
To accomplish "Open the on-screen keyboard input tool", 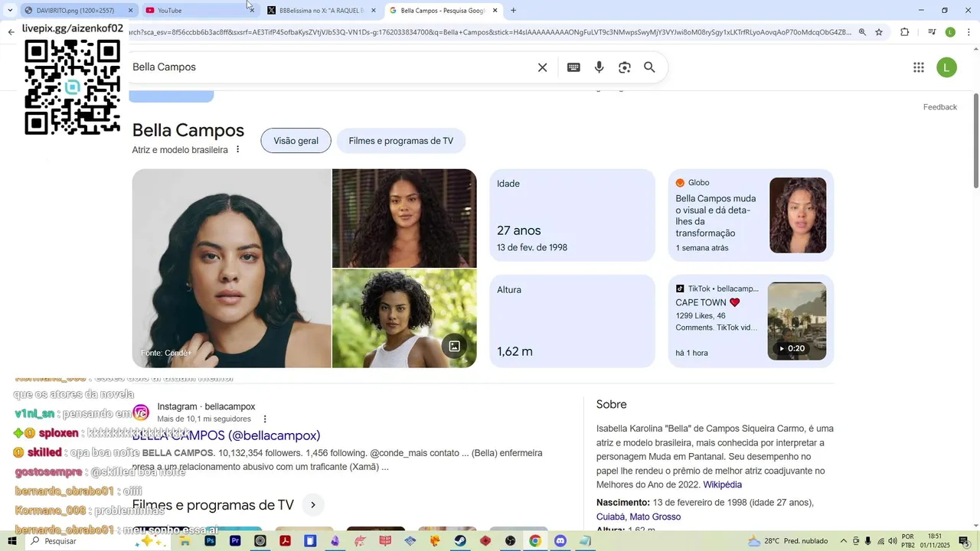I will point(573,67).
